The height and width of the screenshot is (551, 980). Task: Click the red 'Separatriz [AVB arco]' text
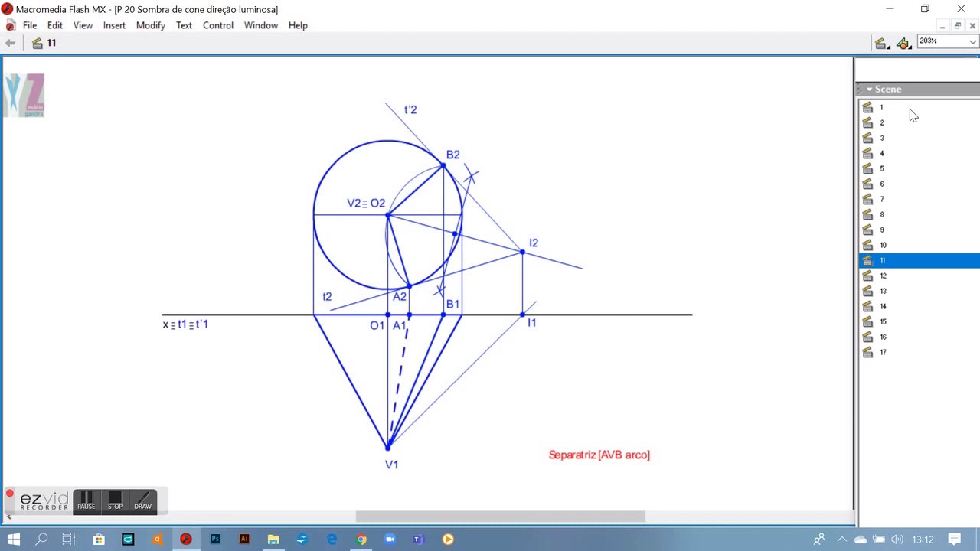point(599,455)
